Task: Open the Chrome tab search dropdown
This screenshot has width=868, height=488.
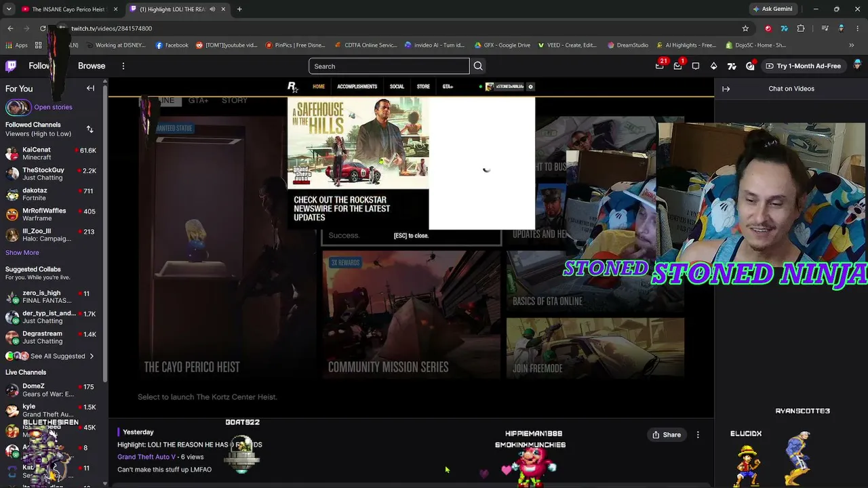Action: [x=9, y=9]
